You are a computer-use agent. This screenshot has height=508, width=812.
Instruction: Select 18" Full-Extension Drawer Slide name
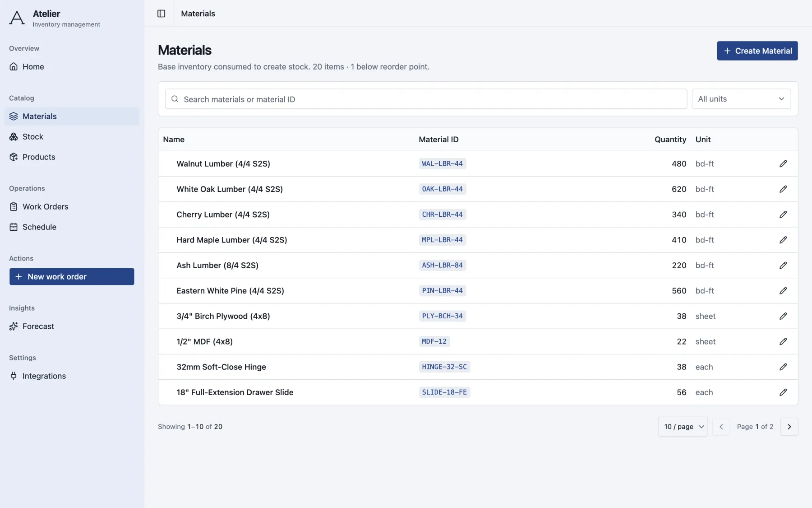[x=235, y=392]
